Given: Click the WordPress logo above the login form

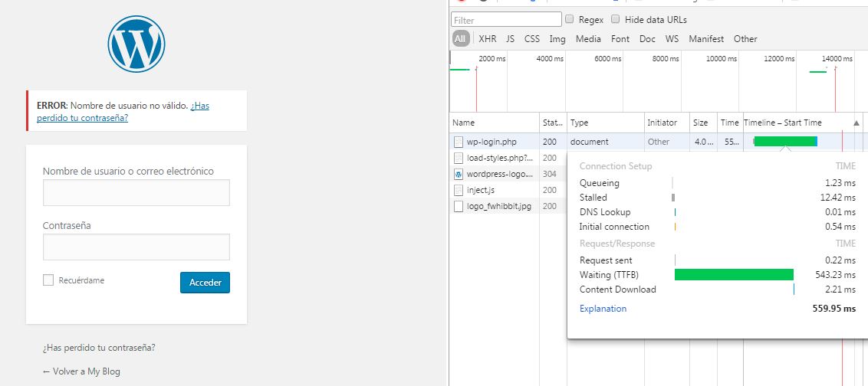Looking at the screenshot, I should click(x=136, y=44).
